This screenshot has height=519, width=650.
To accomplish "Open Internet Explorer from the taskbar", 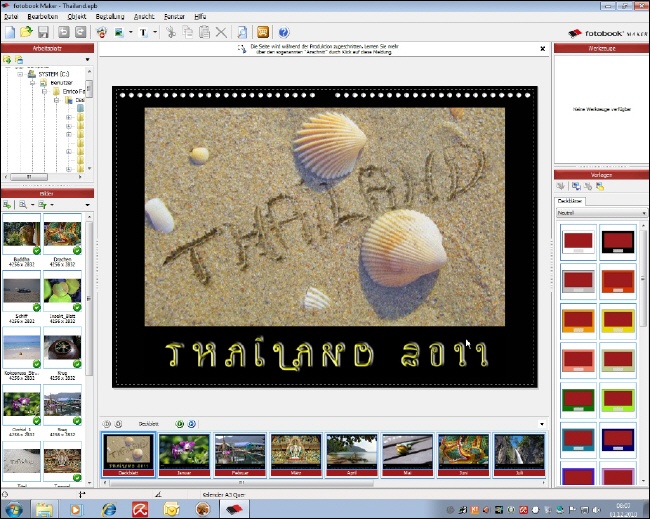I will click(109, 509).
